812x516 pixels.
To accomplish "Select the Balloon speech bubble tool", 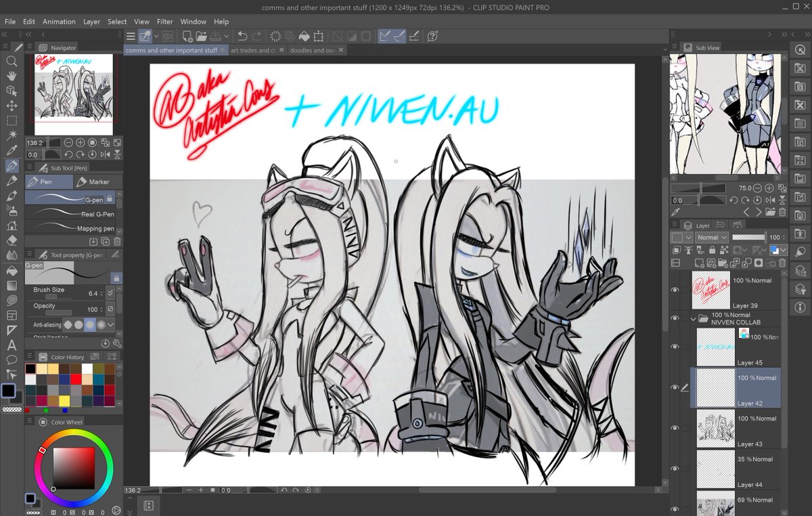I will coord(12,360).
